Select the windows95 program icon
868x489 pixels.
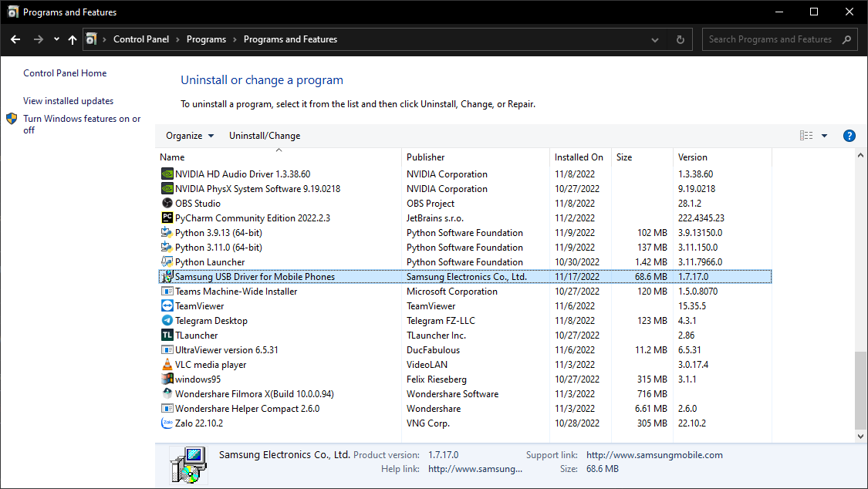[x=167, y=379]
